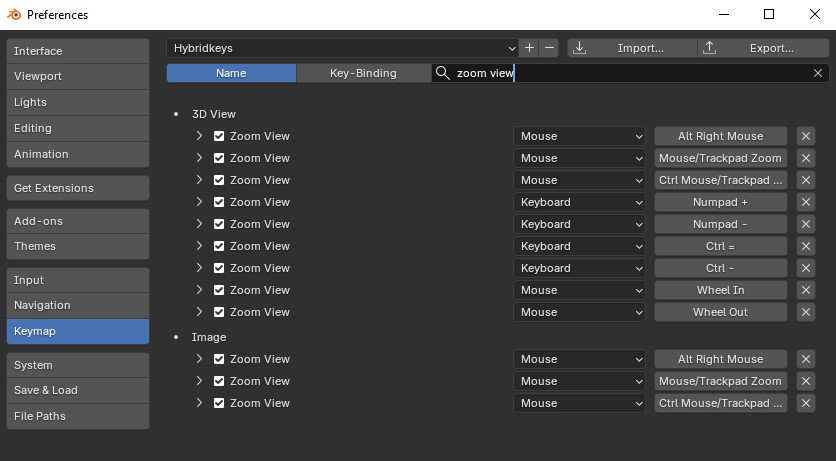This screenshot has height=461, width=836.
Task: Remove 3D View Mouse/Trackpad Zoom keymap item
Action: coord(806,158)
